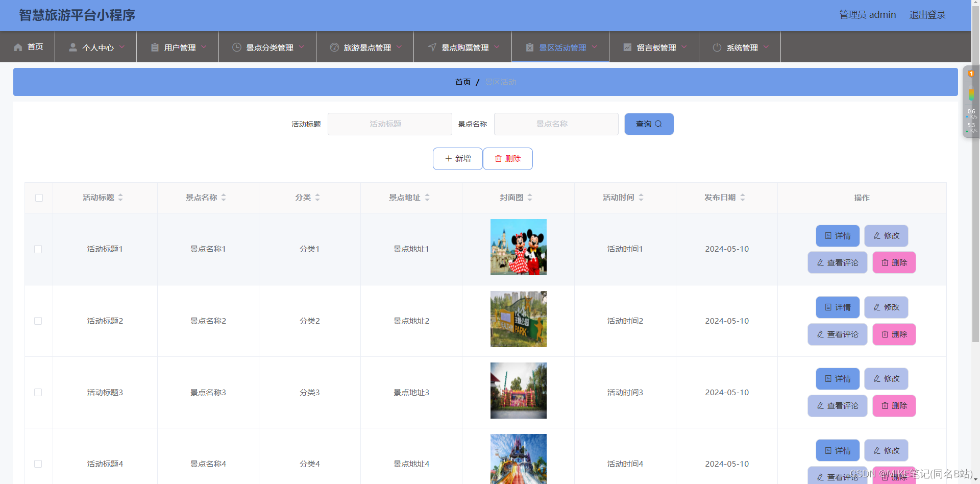Click the 退出登录 link
This screenshot has height=484, width=980.
pyautogui.click(x=927, y=15)
